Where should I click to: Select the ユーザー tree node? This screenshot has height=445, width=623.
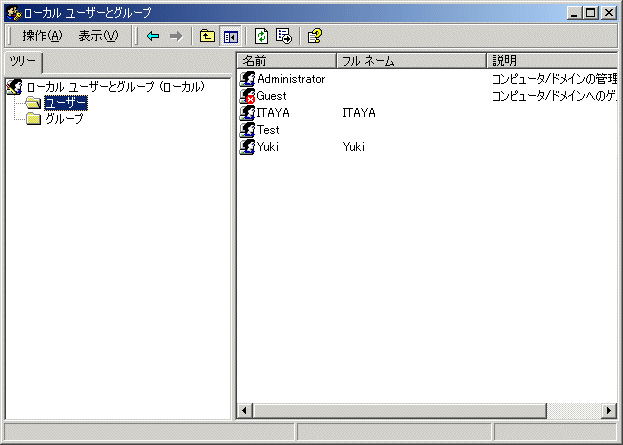[x=66, y=103]
